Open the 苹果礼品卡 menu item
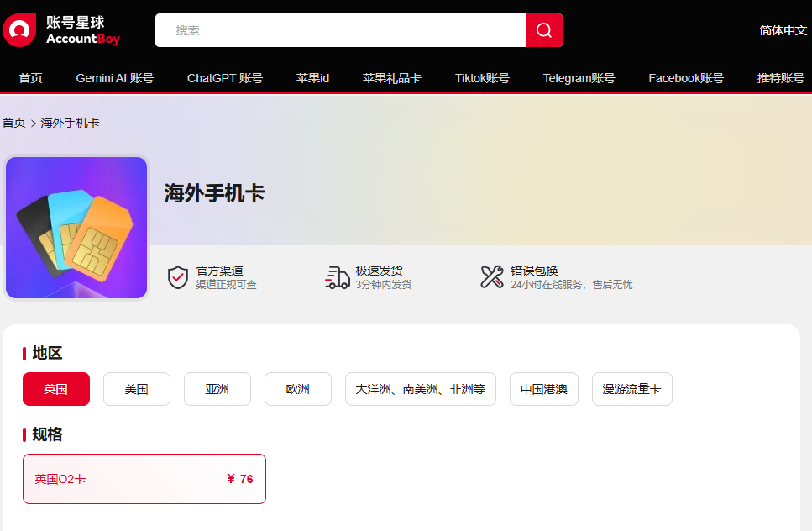The width and height of the screenshot is (812, 531). click(392, 78)
